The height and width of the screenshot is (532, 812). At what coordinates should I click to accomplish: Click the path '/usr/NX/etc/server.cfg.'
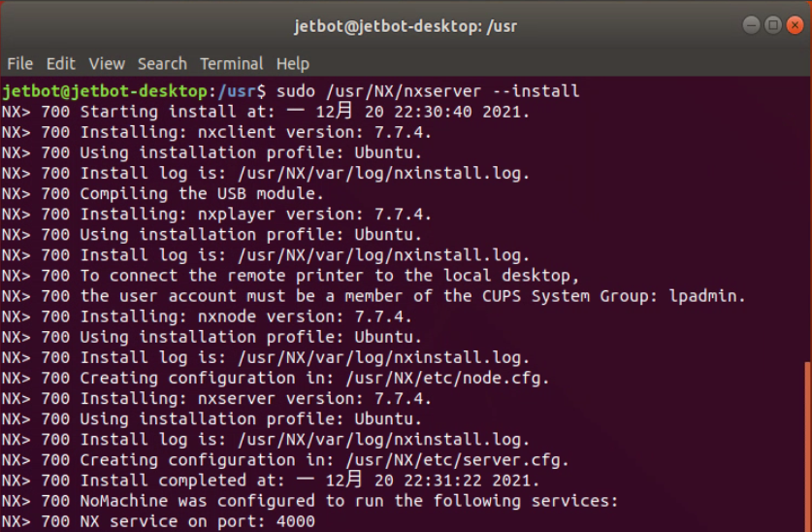tap(457, 460)
